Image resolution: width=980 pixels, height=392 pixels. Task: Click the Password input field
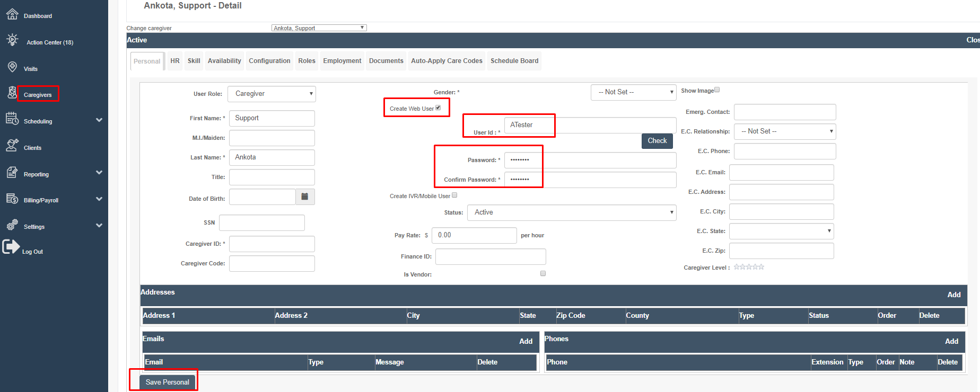(x=590, y=160)
